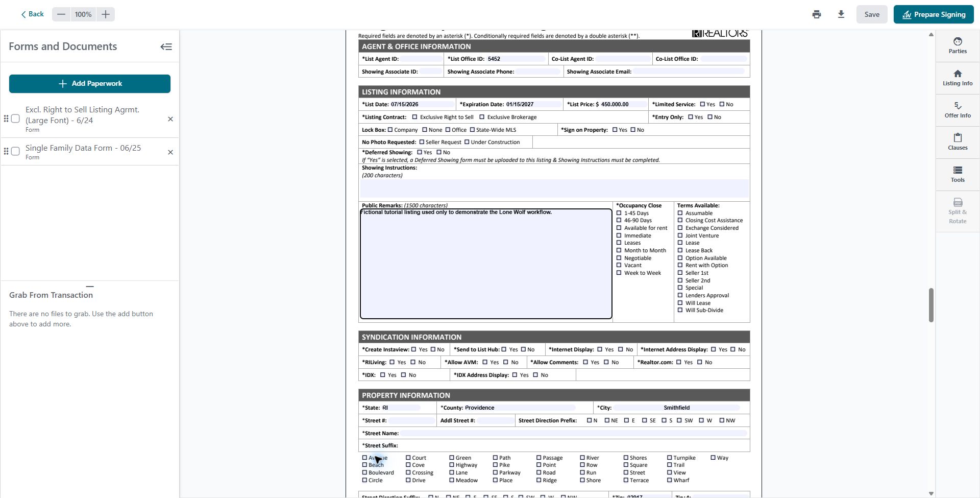Click the Prepare Signing button
The image size is (980, 498).
point(934,14)
